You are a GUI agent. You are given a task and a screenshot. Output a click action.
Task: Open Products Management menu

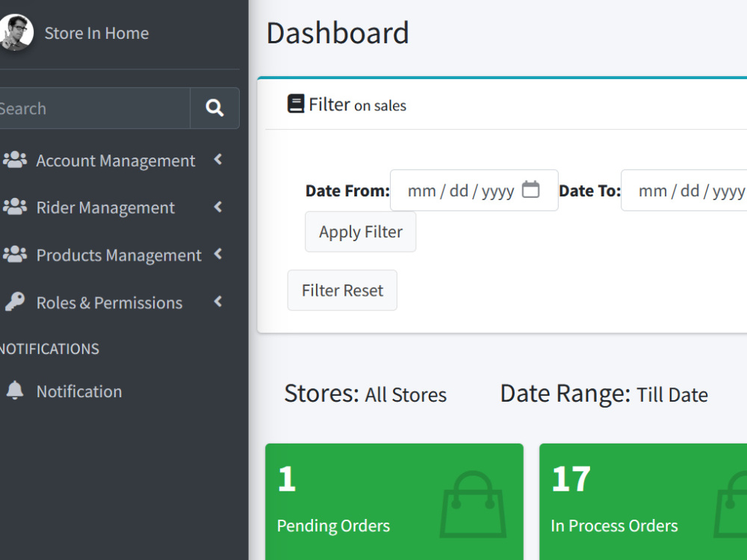pyautogui.click(x=119, y=255)
